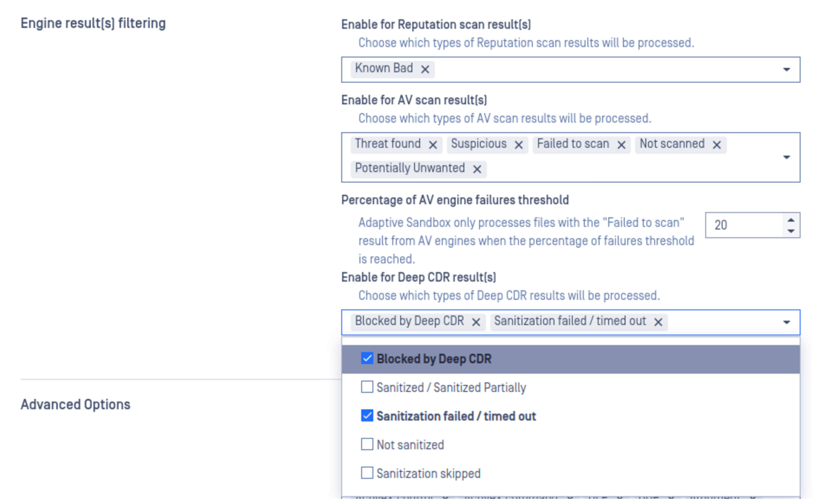Remove the Known Bad tag
The image size is (813, 504).
pyautogui.click(x=425, y=69)
